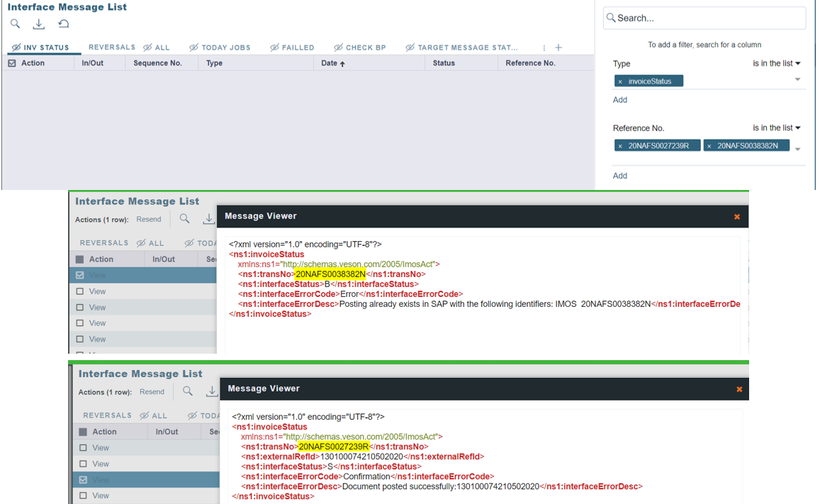Expand the Type filter values dropdown arrow
This screenshot has width=820, height=504.
pyautogui.click(x=797, y=79)
